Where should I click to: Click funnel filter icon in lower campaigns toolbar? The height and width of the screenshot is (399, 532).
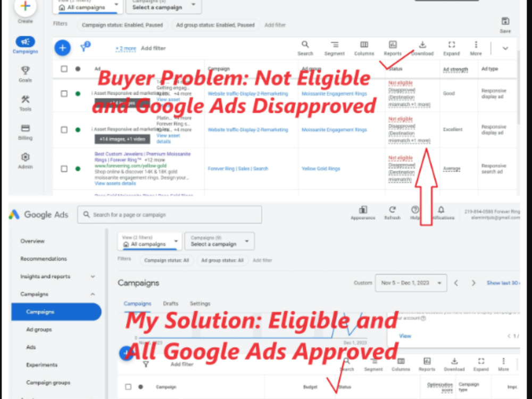(x=146, y=364)
